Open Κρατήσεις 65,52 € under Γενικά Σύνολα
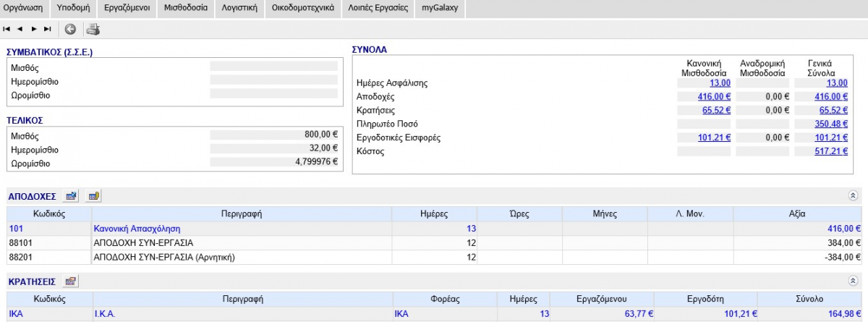The width and height of the screenshot is (868, 322). point(833,111)
